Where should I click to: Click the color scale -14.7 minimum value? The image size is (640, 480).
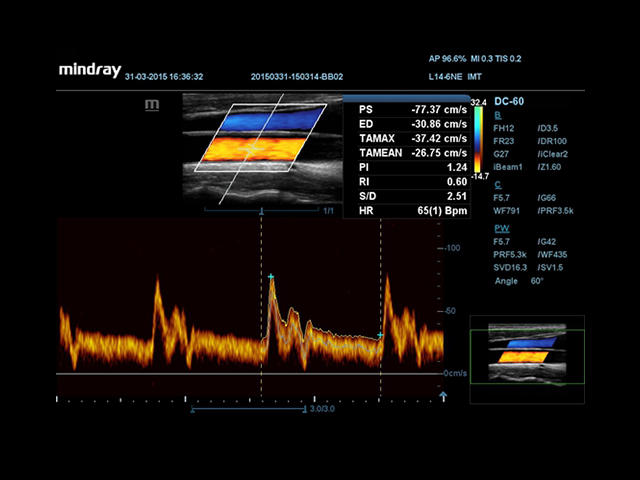point(479,176)
